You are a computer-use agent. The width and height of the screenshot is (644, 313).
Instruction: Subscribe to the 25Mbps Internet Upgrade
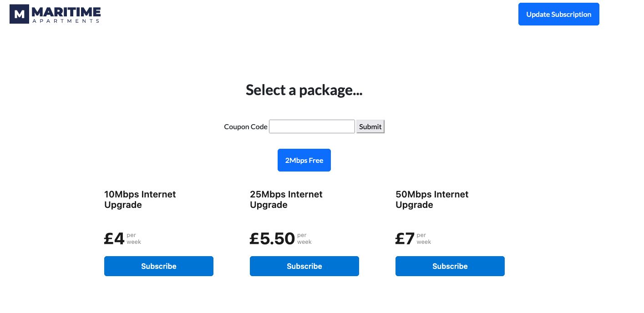pos(304,266)
